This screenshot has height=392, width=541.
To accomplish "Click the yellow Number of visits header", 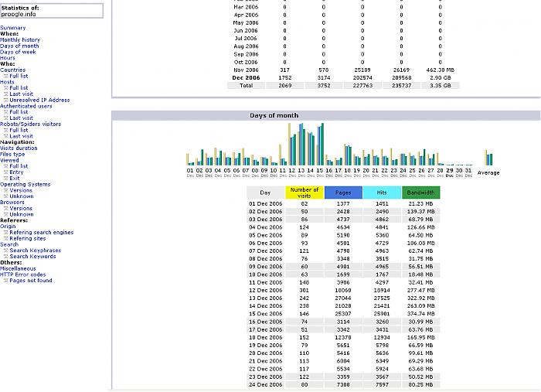I will click(304, 193).
